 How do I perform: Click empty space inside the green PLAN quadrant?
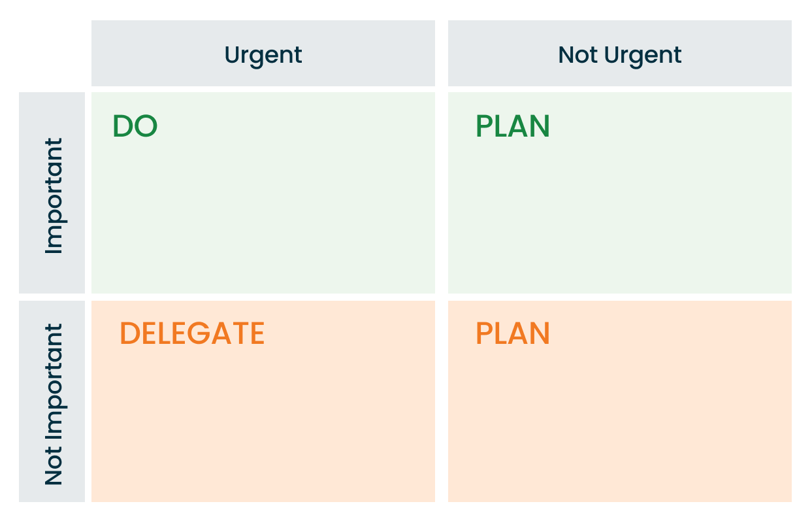[619, 216]
